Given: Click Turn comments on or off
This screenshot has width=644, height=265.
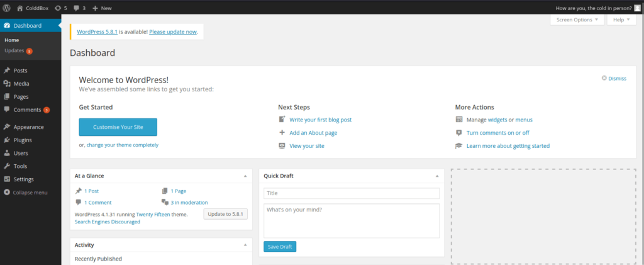Looking at the screenshot, I should pos(498,133).
